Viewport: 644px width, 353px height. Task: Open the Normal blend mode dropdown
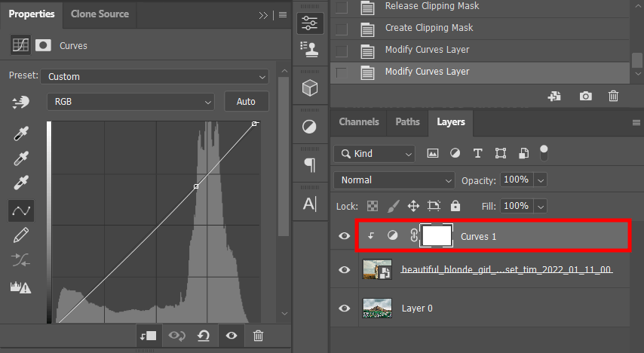(394, 180)
